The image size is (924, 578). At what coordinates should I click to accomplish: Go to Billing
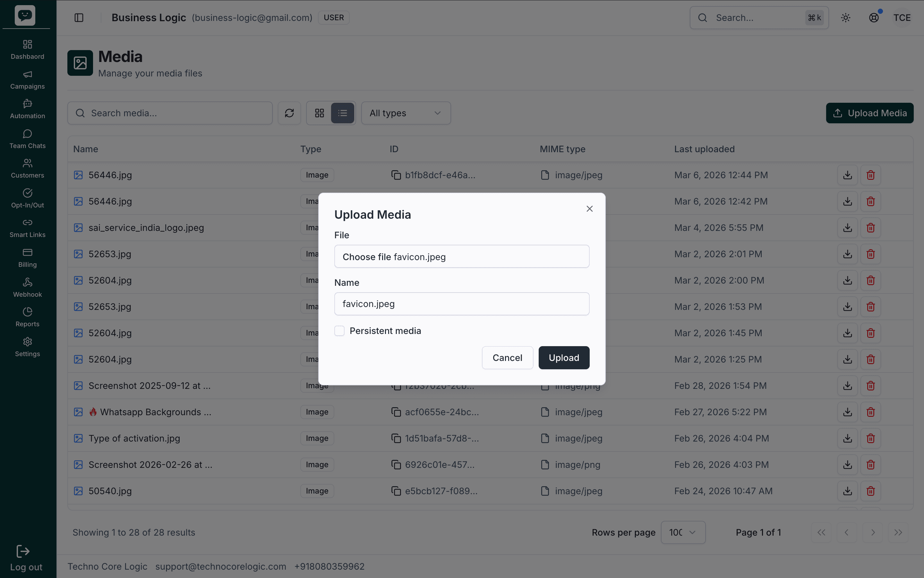[x=28, y=258]
